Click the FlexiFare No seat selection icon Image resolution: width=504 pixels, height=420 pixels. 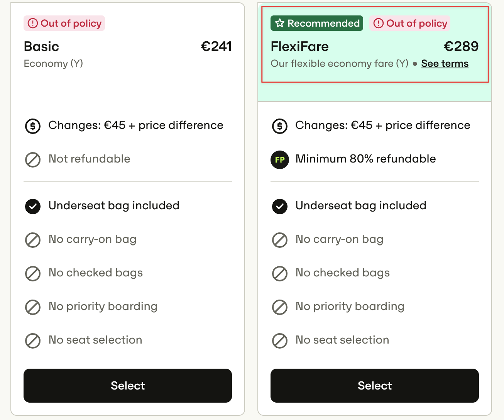(x=280, y=341)
